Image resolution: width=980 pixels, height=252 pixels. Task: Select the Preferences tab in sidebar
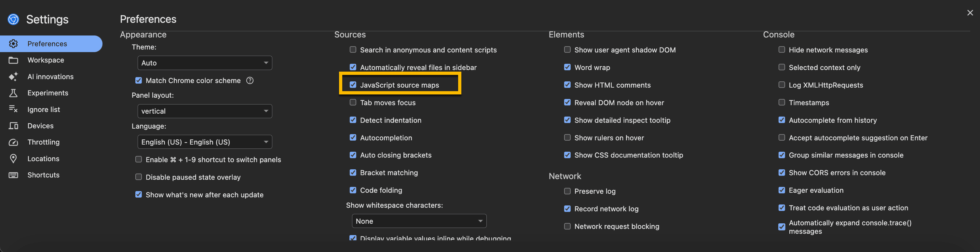point(47,44)
